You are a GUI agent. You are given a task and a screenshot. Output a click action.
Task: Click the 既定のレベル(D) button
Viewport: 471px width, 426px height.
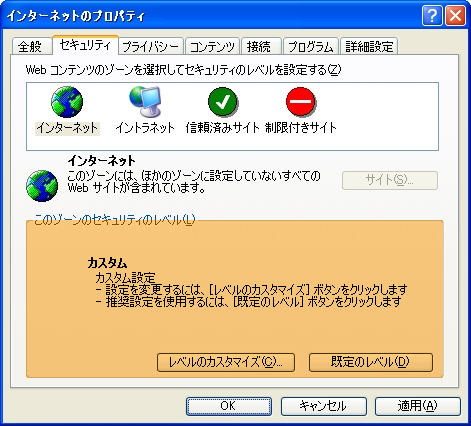coord(371,362)
